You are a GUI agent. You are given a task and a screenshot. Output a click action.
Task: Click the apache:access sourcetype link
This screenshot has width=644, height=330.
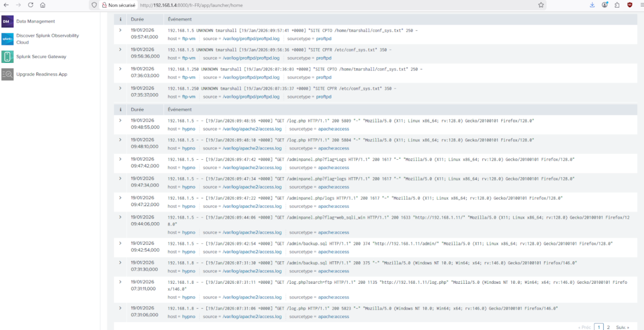(x=334, y=129)
